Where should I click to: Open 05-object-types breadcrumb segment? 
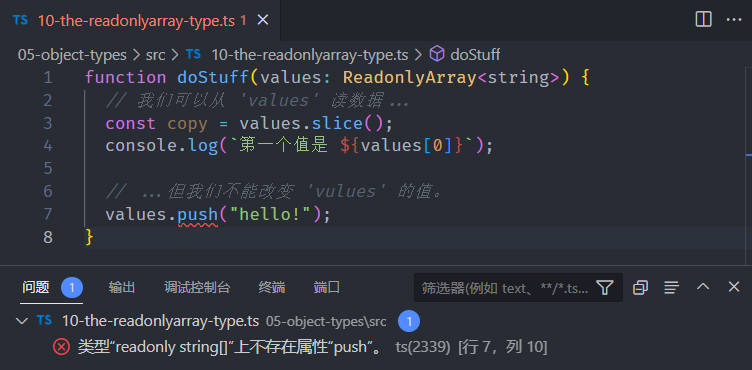pyautogui.click(x=72, y=55)
